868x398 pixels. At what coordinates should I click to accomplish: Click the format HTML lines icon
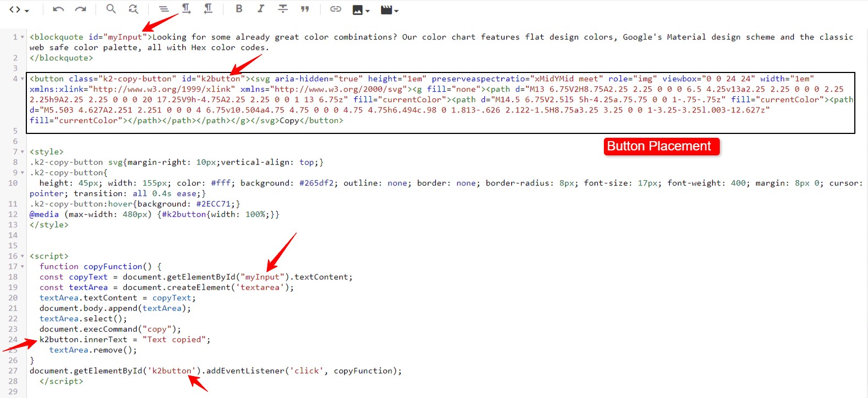164,9
